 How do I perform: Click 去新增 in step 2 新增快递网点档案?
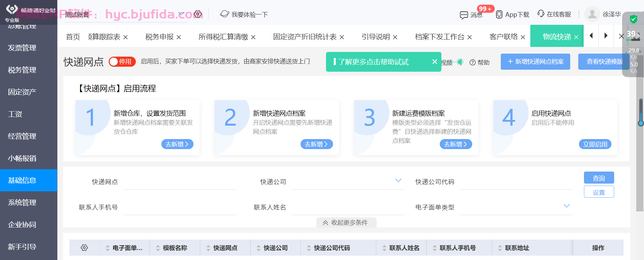316,144
